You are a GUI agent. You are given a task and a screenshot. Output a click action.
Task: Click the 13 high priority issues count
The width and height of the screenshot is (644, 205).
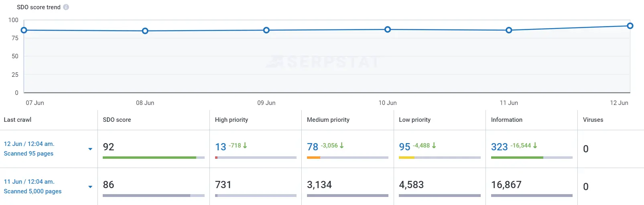[x=221, y=147]
